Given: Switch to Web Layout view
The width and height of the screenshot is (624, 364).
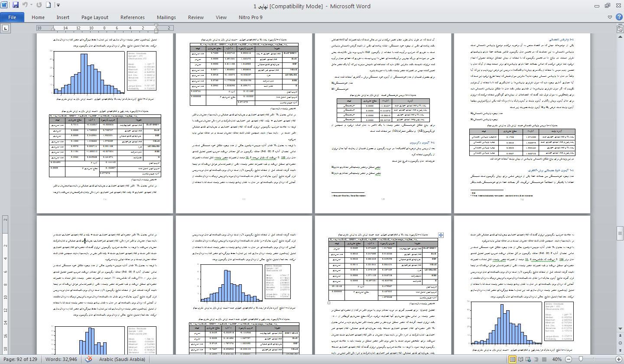Looking at the screenshot, I should pos(528,359).
